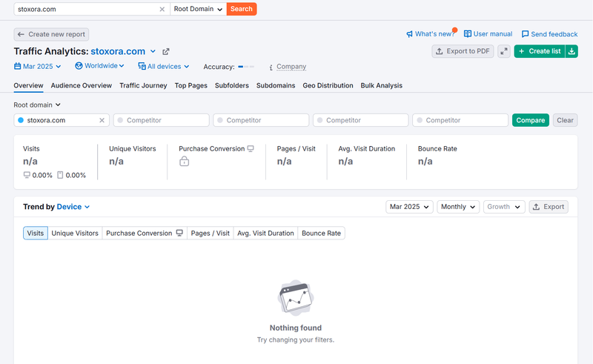This screenshot has width=593, height=364.
Task: Expand the domain chevron next to stoxora.com title
Action: point(153,51)
